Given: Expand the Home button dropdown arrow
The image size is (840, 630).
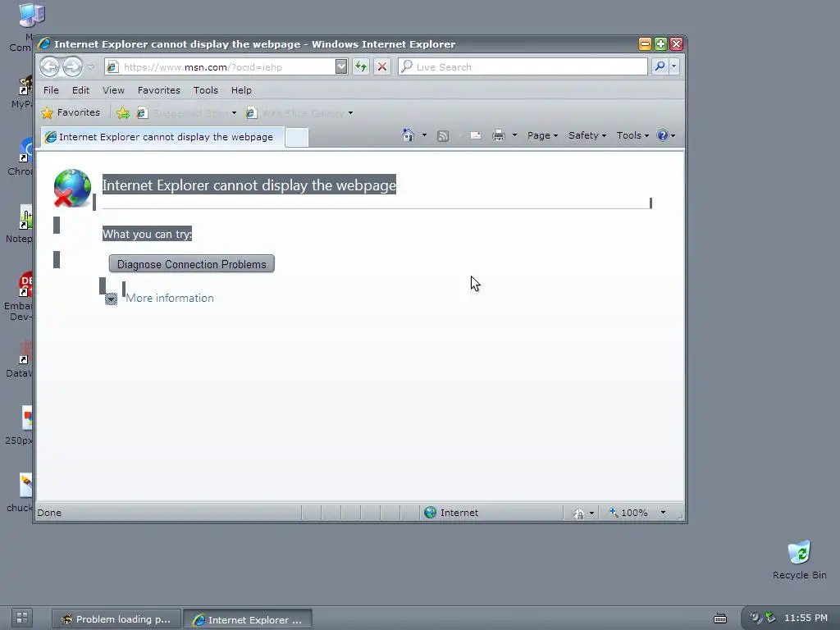Looking at the screenshot, I should [424, 135].
